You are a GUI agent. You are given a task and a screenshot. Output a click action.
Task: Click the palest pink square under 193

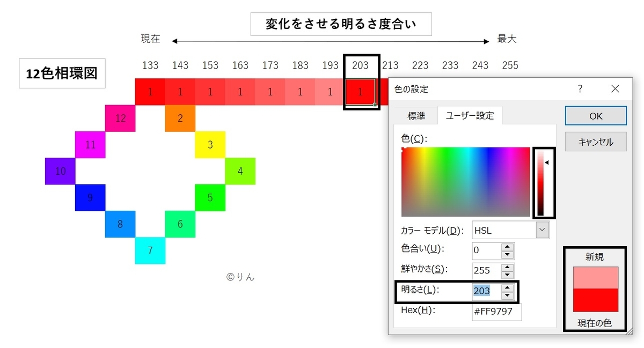pos(330,91)
